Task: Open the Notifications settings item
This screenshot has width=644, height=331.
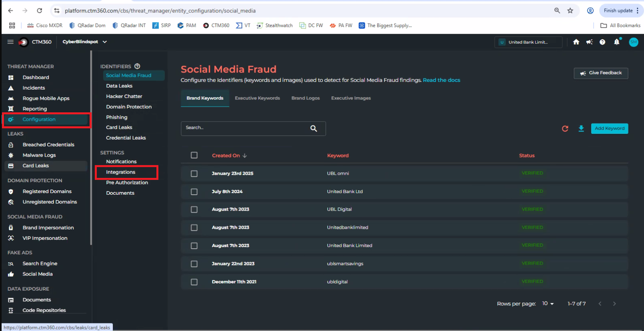Action: 121,162
